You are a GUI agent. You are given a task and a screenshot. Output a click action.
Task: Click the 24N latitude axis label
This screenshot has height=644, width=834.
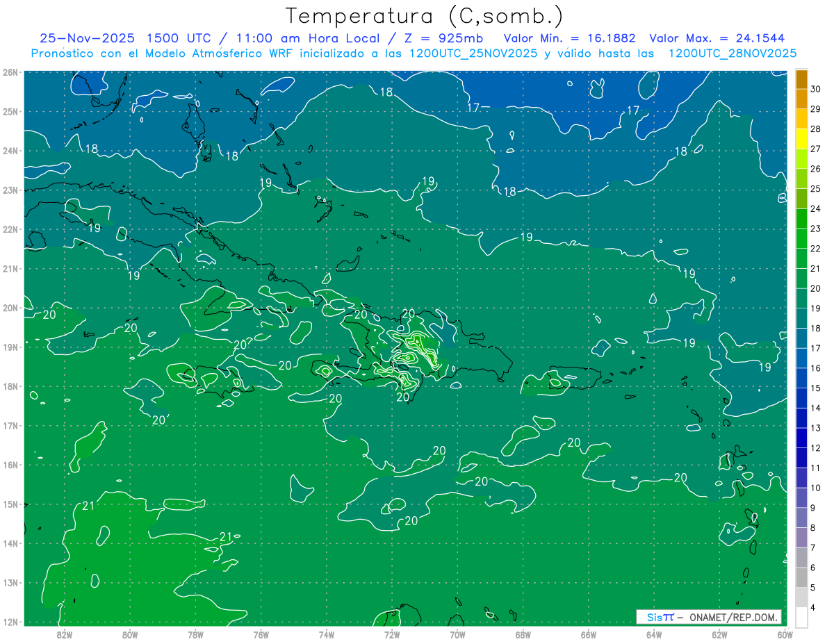(10, 151)
